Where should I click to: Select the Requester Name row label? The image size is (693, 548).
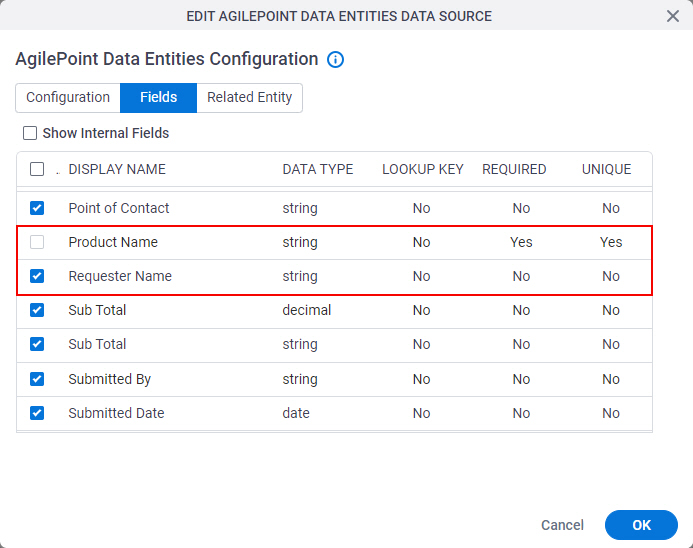click(120, 276)
